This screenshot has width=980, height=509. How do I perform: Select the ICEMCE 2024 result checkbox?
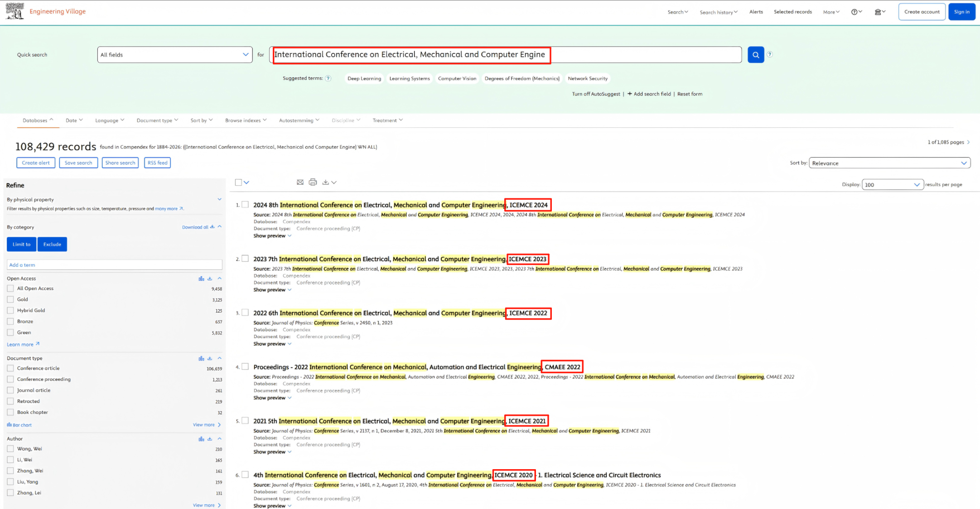click(x=245, y=205)
